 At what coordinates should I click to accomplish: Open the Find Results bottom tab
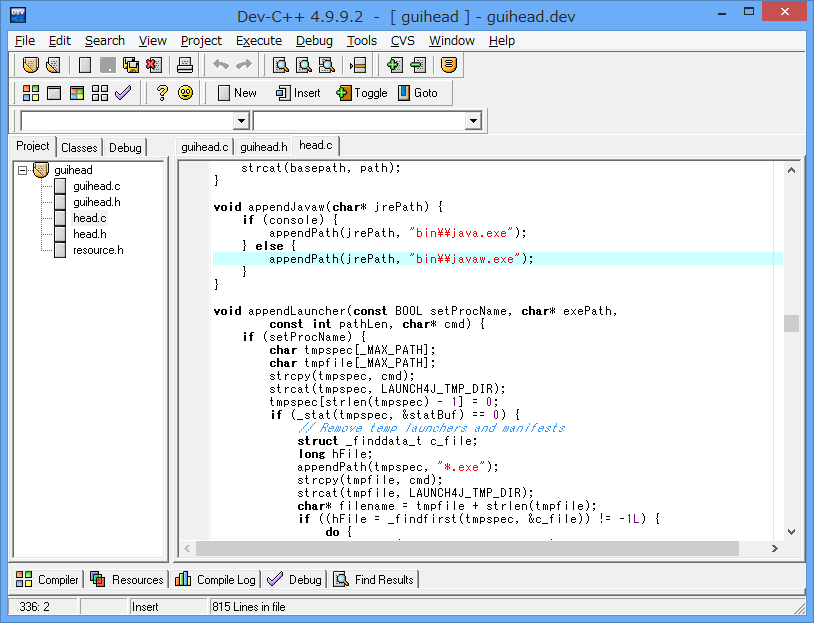(374, 579)
